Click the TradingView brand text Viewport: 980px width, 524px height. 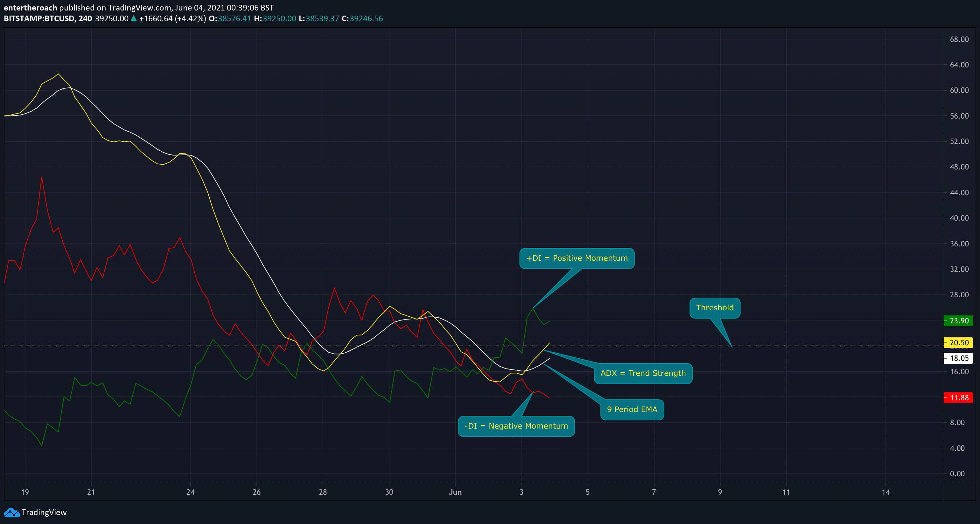point(44,513)
